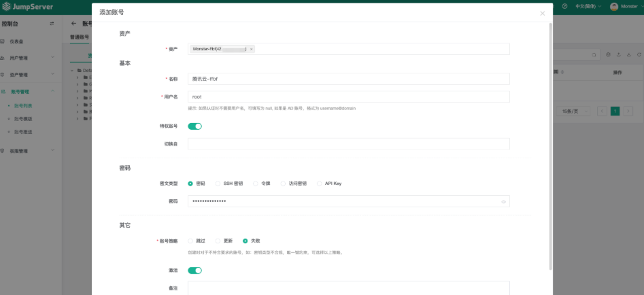Open the 切换自 select field
Image resolution: width=644 pixels, height=295 pixels.
pyautogui.click(x=349, y=143)
